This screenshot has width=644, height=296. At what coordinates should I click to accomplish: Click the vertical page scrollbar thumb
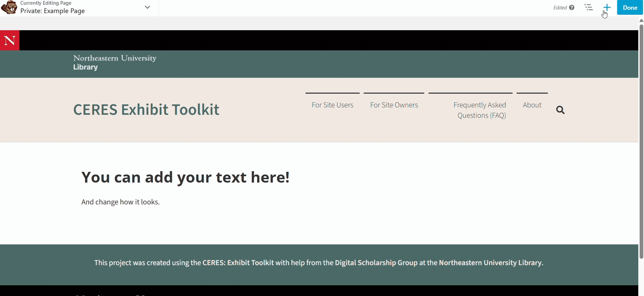641,141
